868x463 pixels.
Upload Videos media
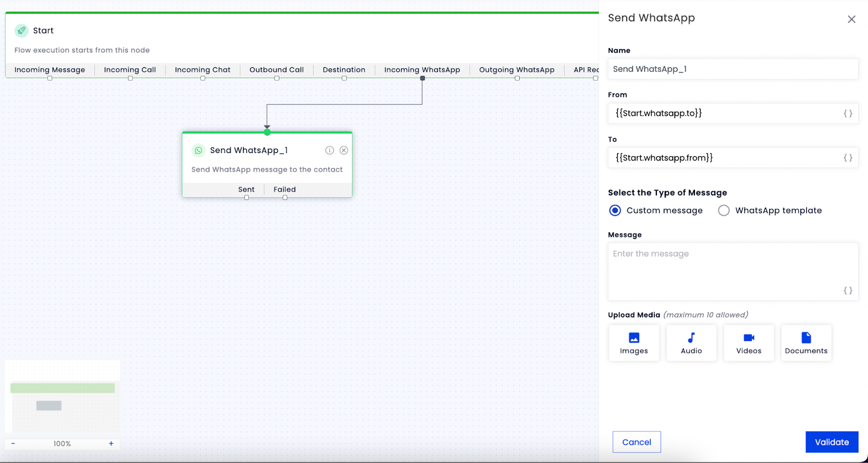coord(749,343)
